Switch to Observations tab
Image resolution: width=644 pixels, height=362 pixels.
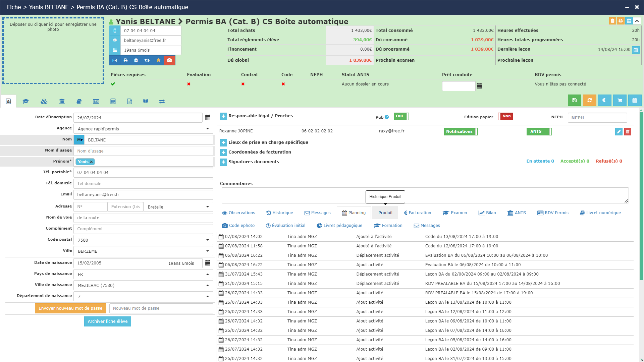click(238, 213)
